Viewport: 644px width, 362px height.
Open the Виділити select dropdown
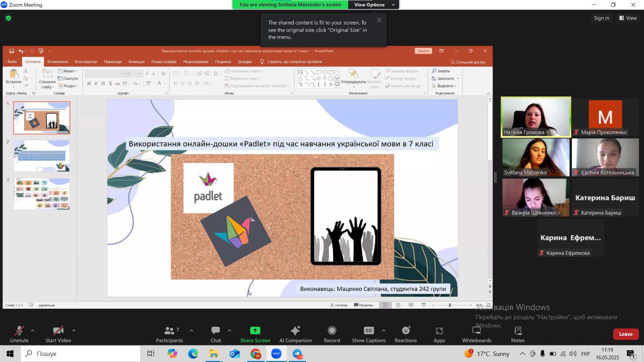444,86
